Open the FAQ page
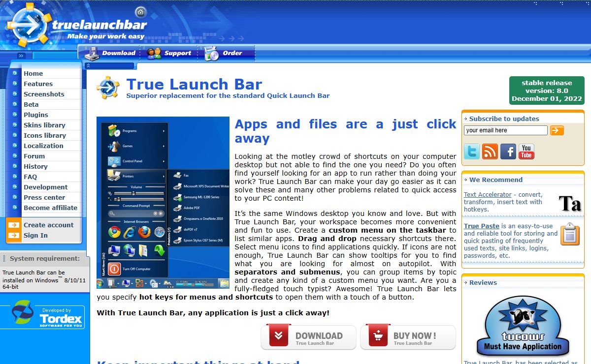This screenshot has width=591, height=364. (x=31, y=177)
